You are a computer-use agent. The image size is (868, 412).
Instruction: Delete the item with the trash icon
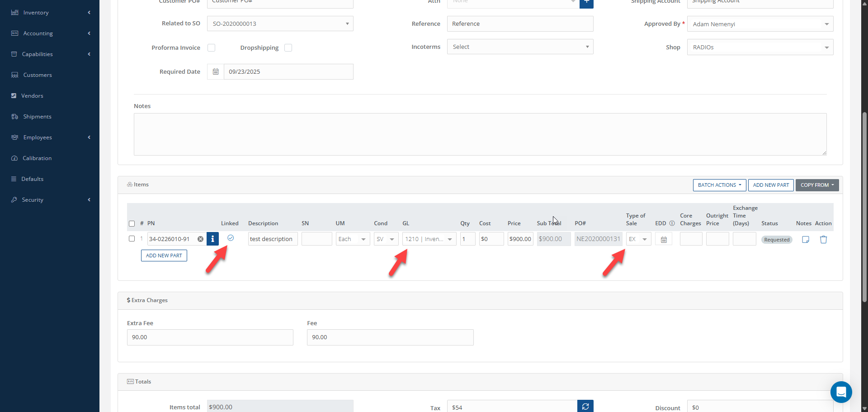pos(823,240)
